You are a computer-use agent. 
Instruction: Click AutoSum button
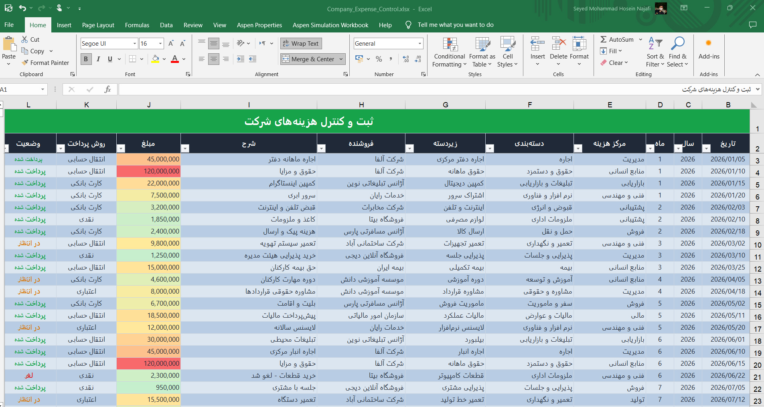[x=617, y=39]
